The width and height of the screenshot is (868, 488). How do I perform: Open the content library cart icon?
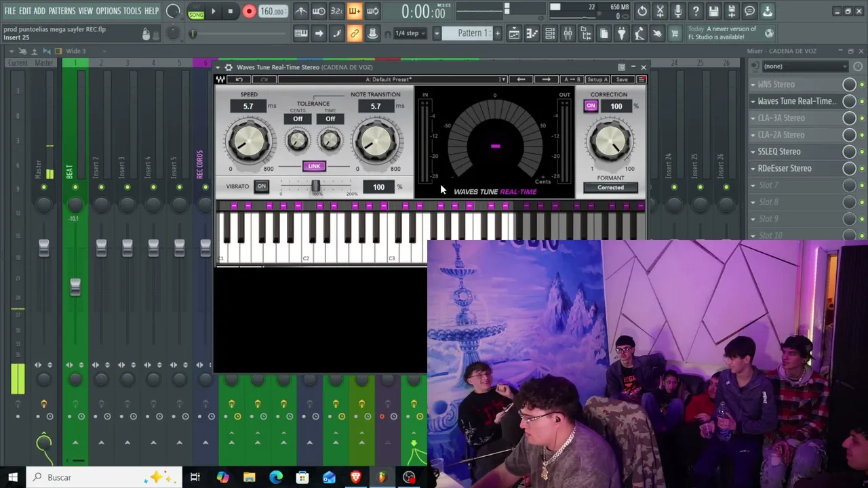pyautogui.click(x=675, y=33)
